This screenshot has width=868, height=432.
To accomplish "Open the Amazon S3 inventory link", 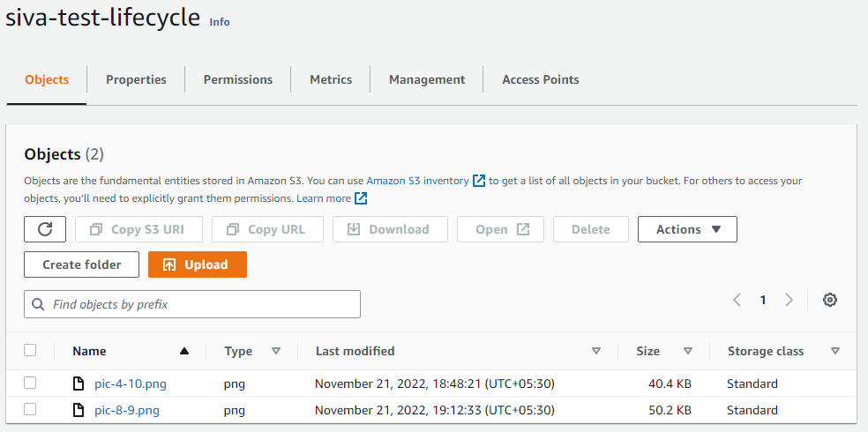I will click(417, 181).
